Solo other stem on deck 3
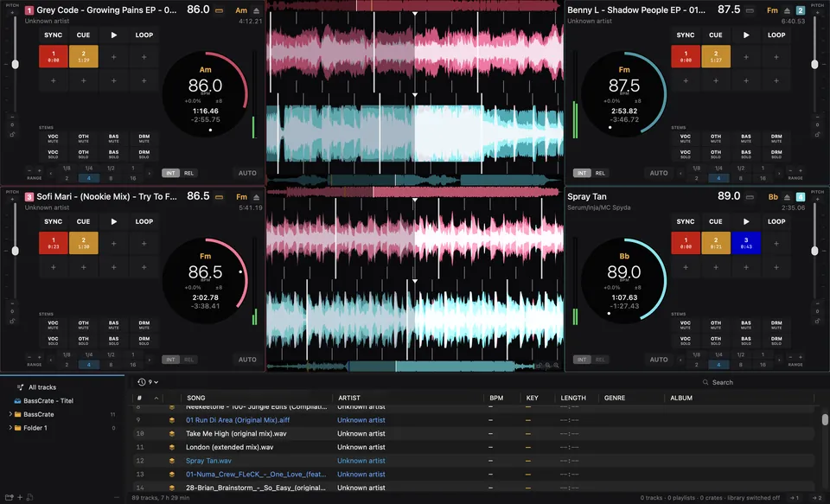The height and width of the screenshot is (504, 830). point(84,339)
